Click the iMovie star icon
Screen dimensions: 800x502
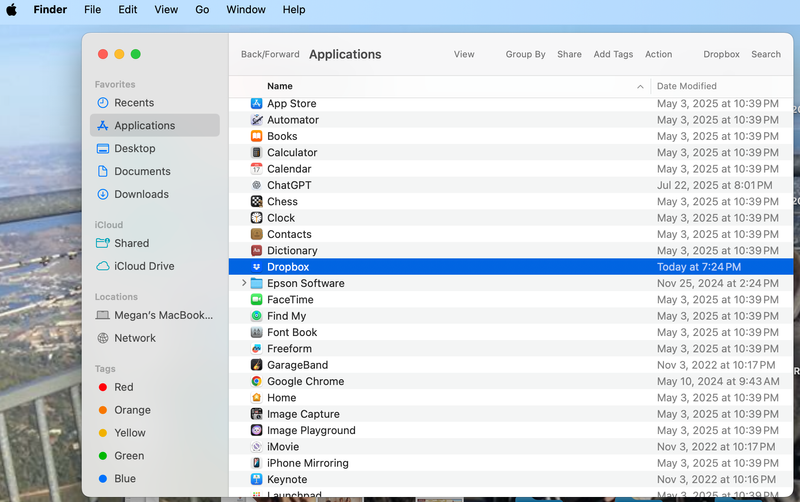[x=257, y=447]
